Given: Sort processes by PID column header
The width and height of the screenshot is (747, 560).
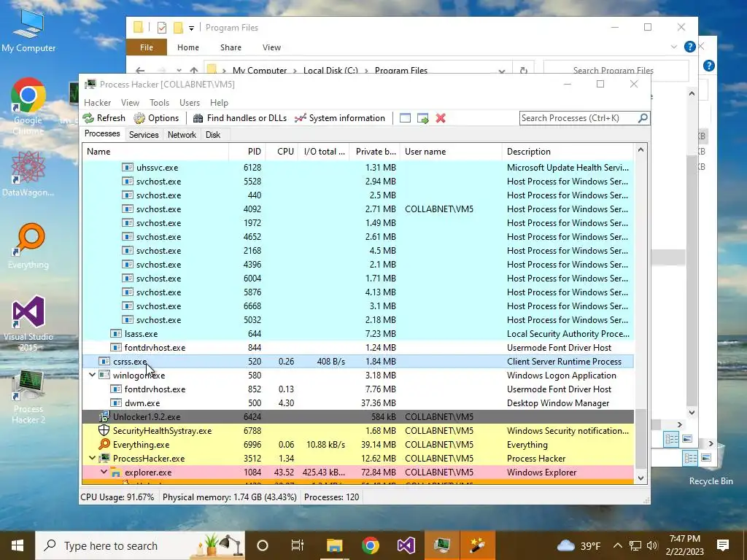Looking at the screenshot, I should tap(247, 152).
